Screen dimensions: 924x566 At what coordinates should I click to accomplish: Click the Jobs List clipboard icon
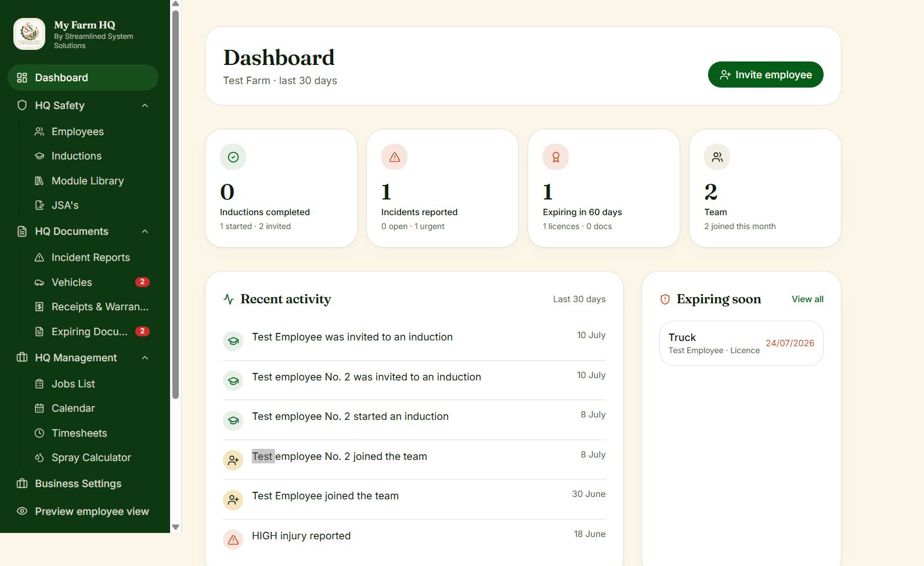[x=39, y=384]
